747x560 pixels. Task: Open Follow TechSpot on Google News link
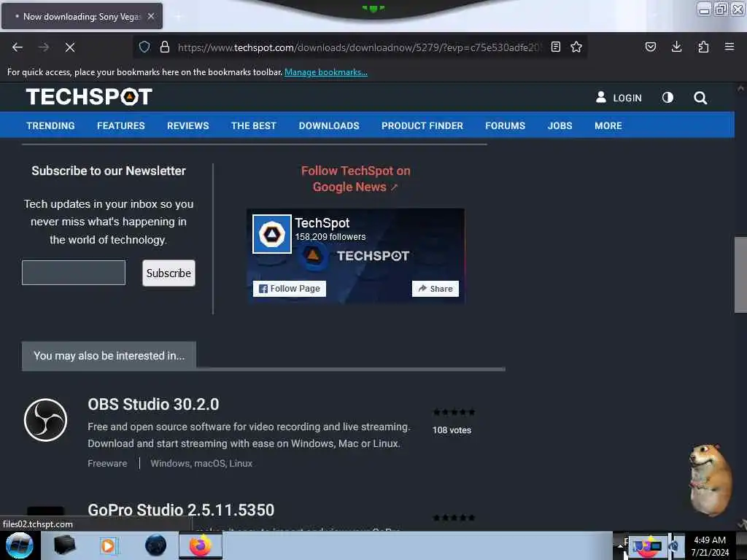pyautogui.click(x=355, y=179)
